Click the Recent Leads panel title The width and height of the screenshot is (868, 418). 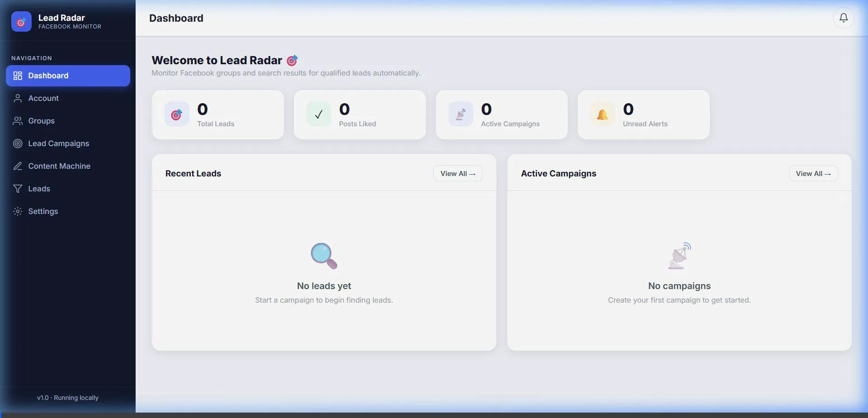click(193, 173)
